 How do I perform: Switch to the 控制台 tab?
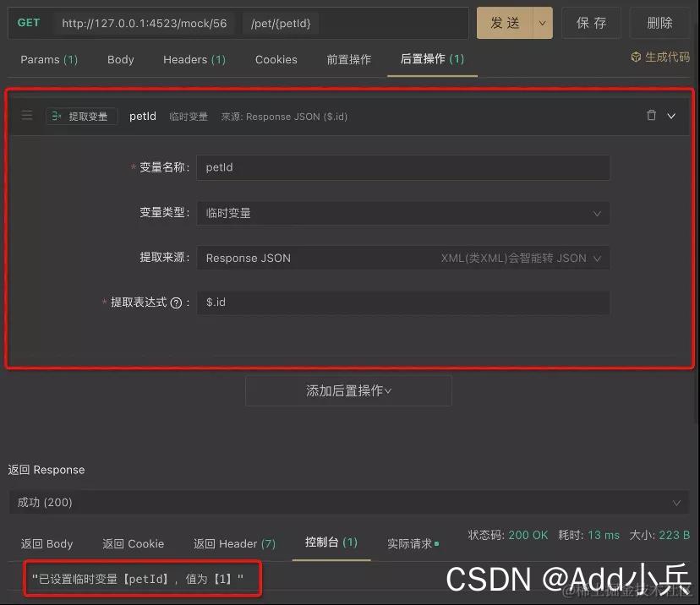coord(331,544)
